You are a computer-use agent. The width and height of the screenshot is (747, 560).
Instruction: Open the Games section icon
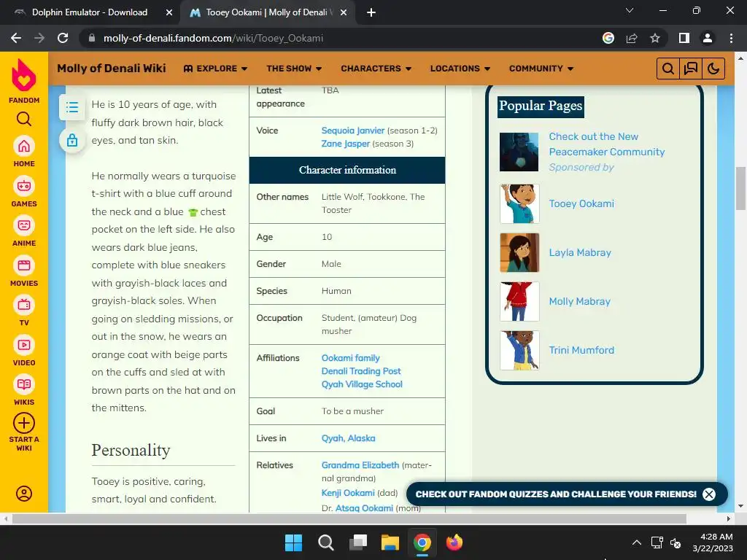coord(24,186)
